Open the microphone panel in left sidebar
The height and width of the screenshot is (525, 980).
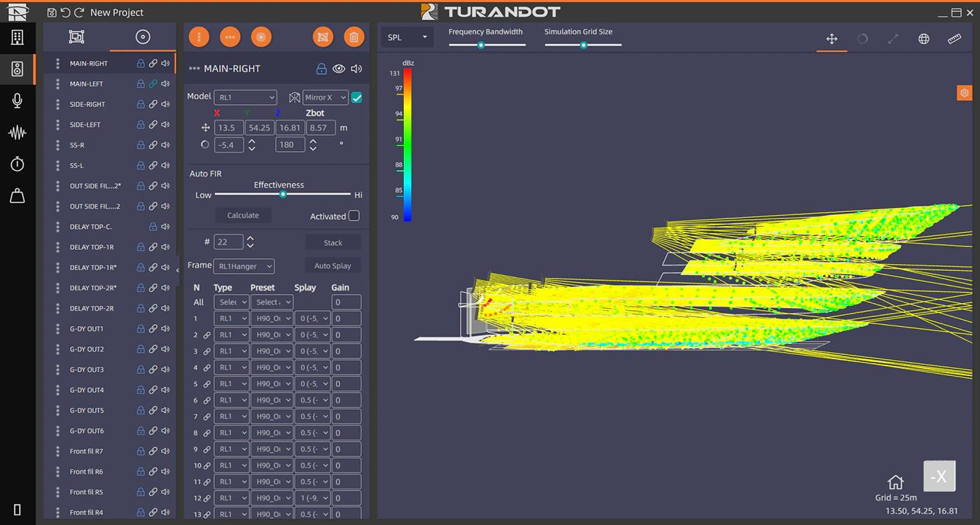pos(17,101)
